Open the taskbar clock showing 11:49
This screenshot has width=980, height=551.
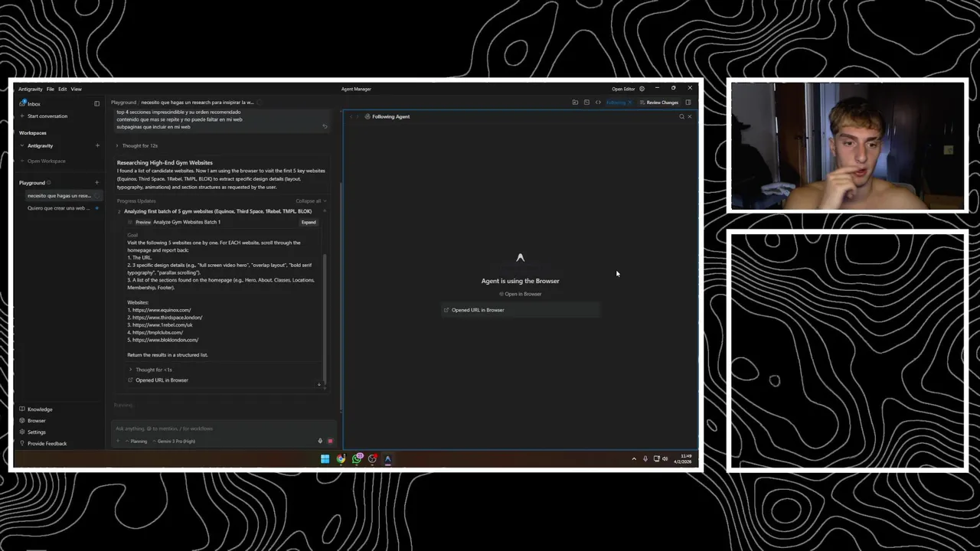[x=683, y=459]
